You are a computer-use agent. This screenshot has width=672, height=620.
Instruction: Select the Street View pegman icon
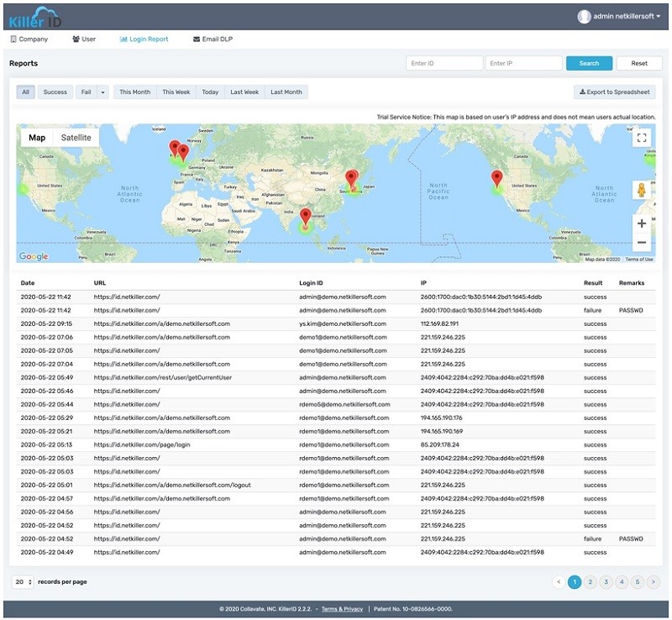coord(642,190)
